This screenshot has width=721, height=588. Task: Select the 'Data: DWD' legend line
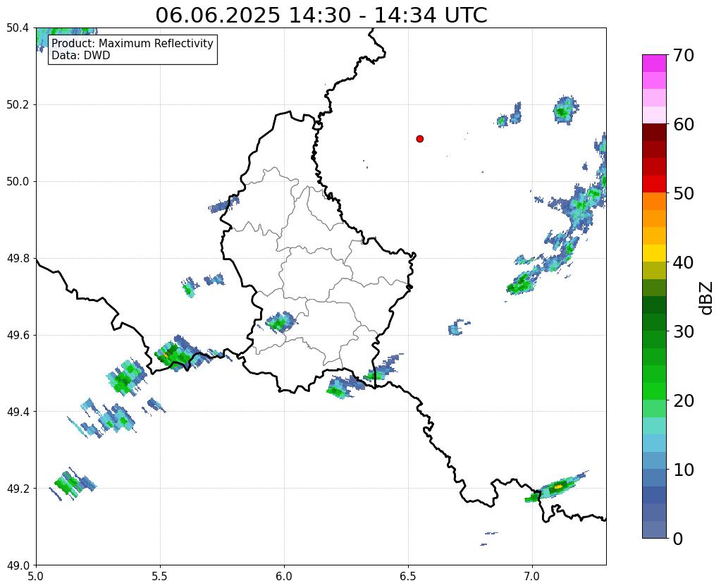click(x=81, y=56)
